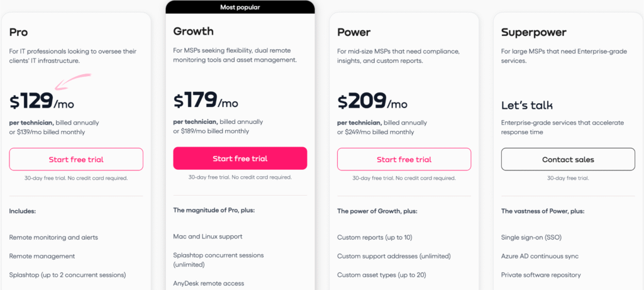This screenshot has height=290, width=644.
Task: Click the Mac and Linux support feature
Action: coord(208,237)
